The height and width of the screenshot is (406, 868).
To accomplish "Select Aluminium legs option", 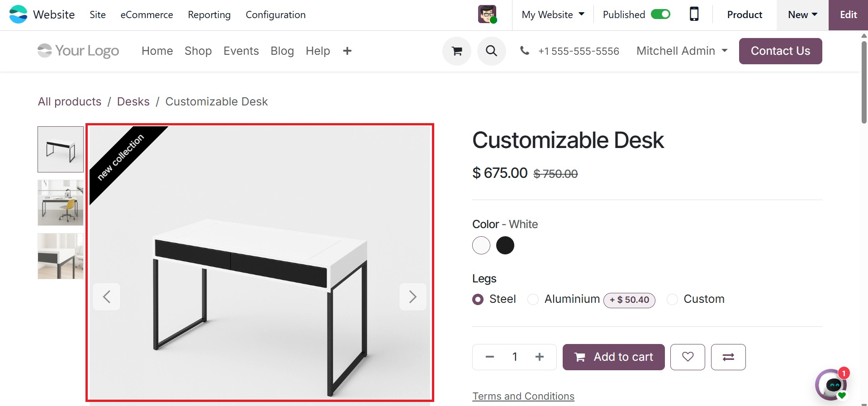I will point(533,300).
